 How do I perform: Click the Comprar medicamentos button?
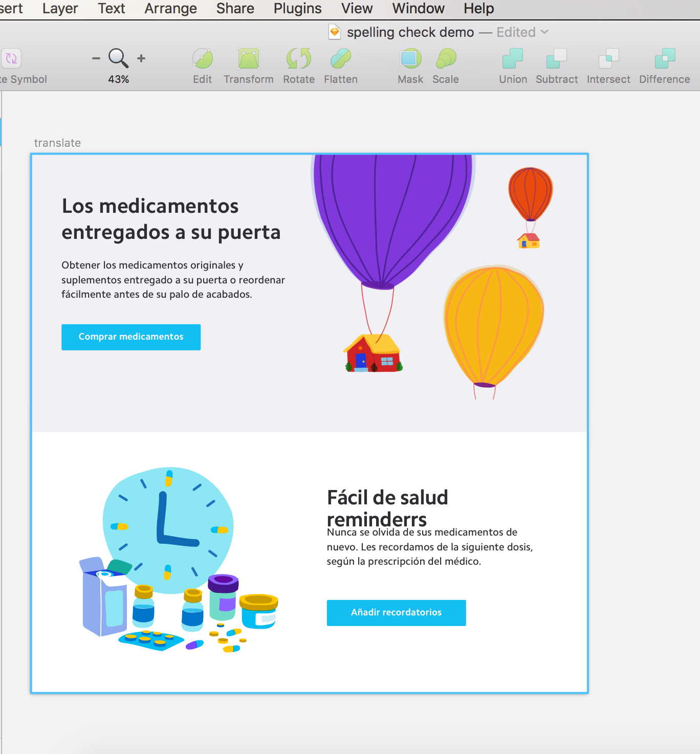(131, 337)
